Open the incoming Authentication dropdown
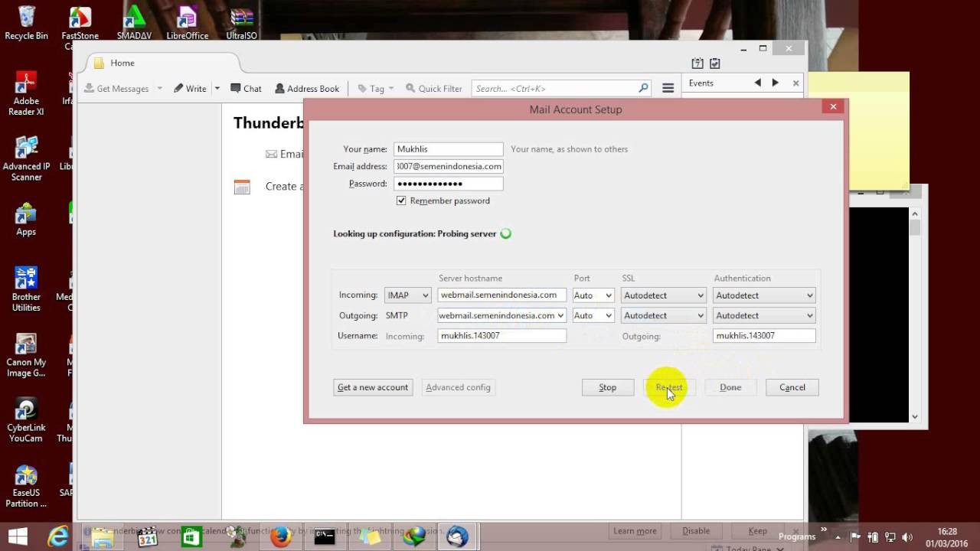Screen dimensions: 980x551 (764, 295)
